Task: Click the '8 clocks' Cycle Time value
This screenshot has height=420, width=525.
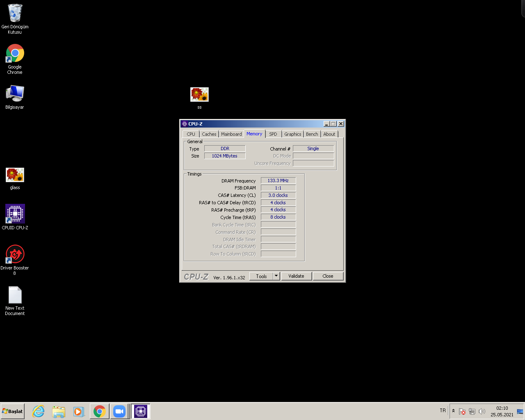Action: click(x=278, y=217)
